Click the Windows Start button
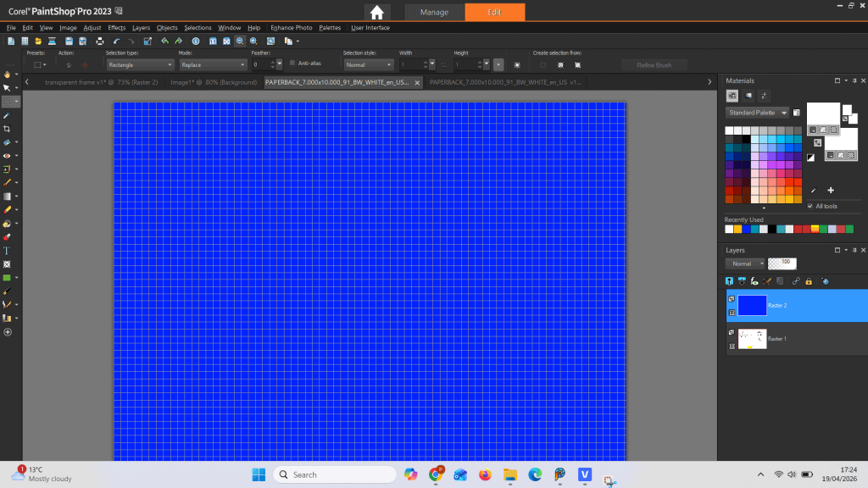The image size is (868, 488). click(x=259, y=474)
